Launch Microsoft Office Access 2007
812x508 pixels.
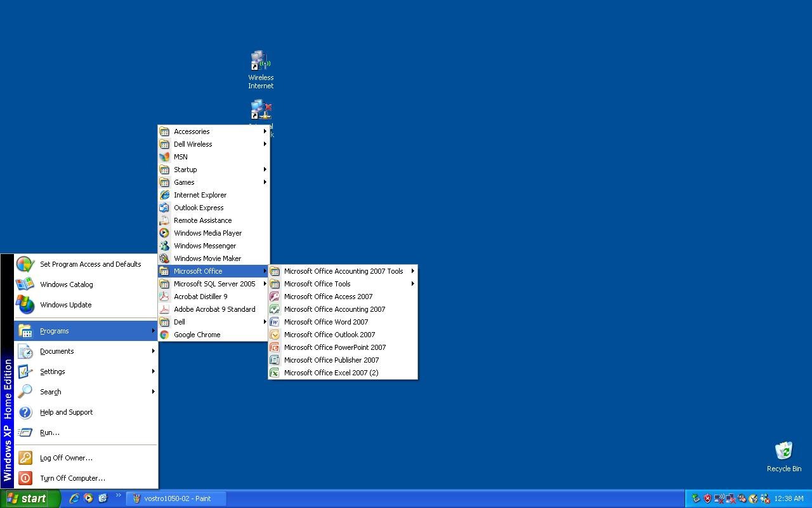click(x=343, y=297)
